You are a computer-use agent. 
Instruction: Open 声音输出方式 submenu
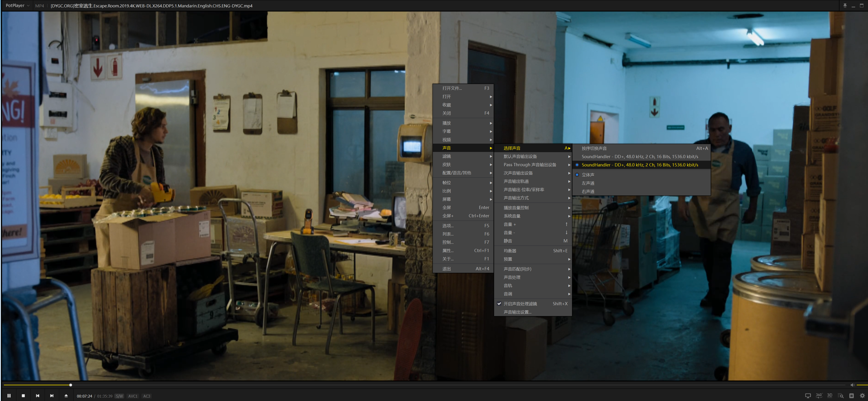pyautogui.click(x=533, y=198)
